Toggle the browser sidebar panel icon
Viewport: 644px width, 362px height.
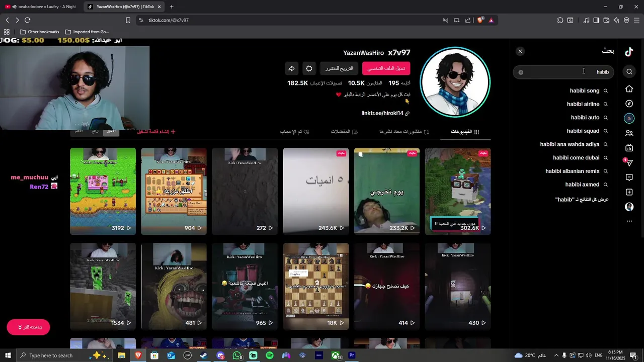[596, 20]
